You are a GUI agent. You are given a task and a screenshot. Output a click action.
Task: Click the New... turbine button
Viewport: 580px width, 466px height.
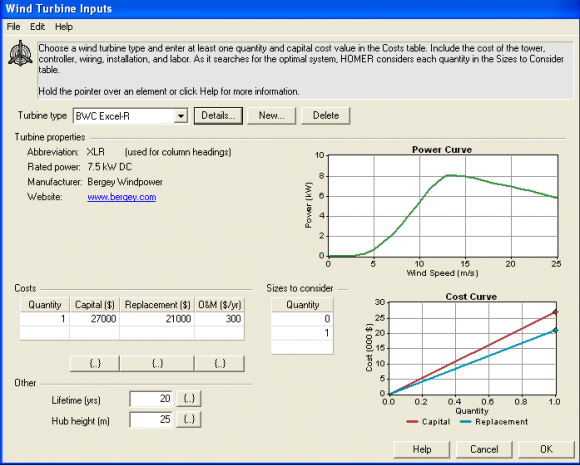(x=272, y=116)
